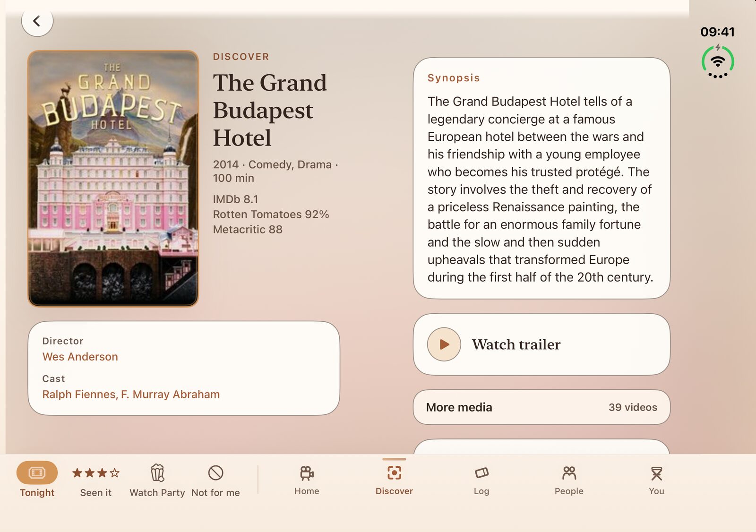Viewport: 756px width, 532px height.
Task: Tap the 09:41 clock
Action: click(717, 32)
